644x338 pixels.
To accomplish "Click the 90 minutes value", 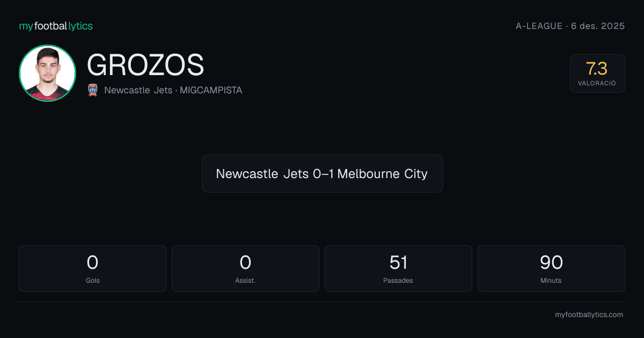I will pos(551,262).
